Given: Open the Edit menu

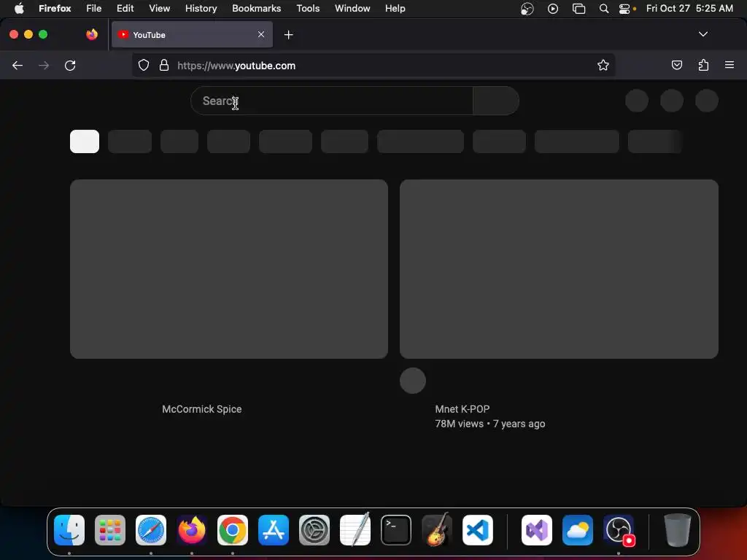Looking at the screenshot, I should [x=125, y=8].
